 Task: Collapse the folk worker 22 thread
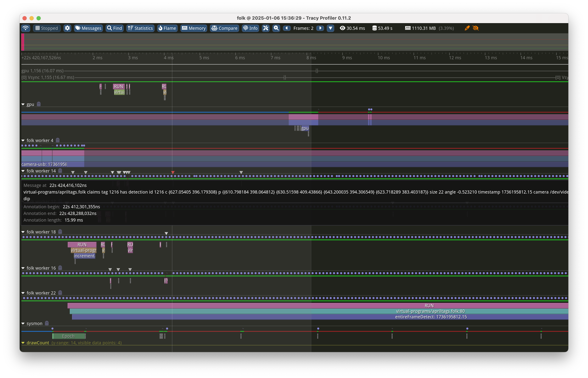23,293
